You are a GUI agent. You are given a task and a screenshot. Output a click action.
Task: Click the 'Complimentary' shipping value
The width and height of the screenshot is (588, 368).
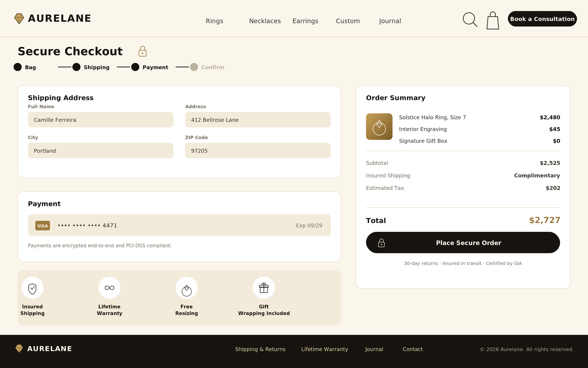537,176
